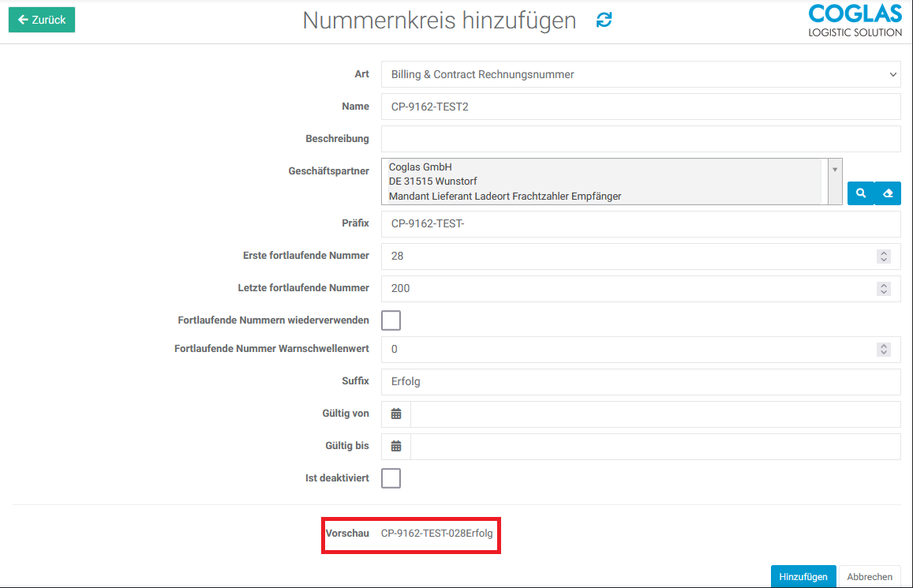913x588 pixels.
Task: Click the Suffix field containing Erfolg
Action: (x=640, y=381)
